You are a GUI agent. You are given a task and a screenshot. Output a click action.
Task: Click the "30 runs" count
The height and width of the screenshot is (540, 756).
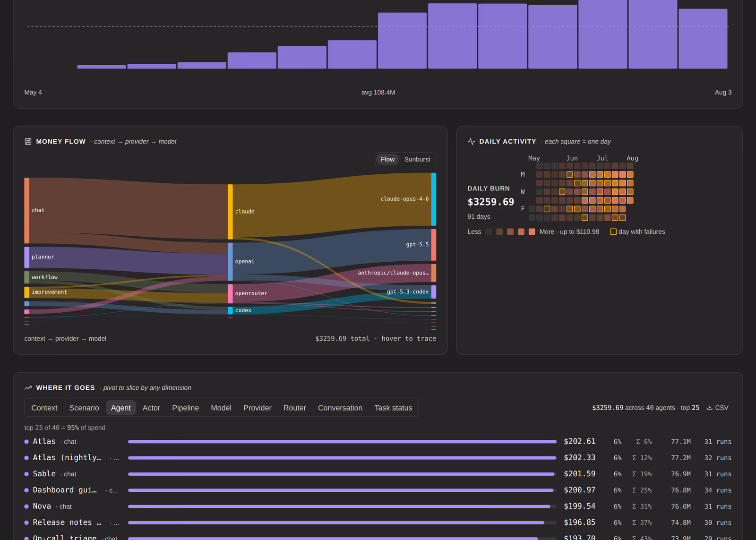(x=718, y=523)
